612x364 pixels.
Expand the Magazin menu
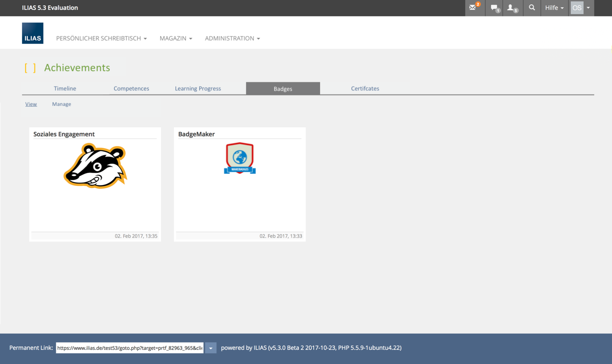[x=175, y=38]
